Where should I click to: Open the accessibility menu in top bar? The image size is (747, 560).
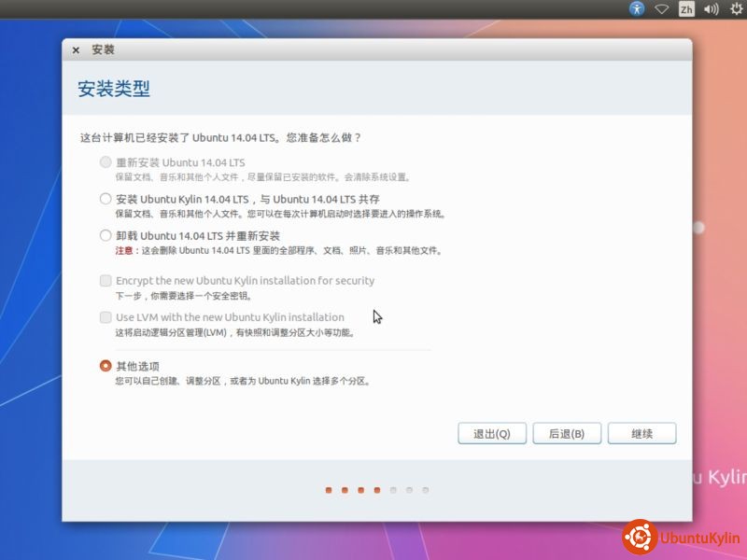coord(637,9)
